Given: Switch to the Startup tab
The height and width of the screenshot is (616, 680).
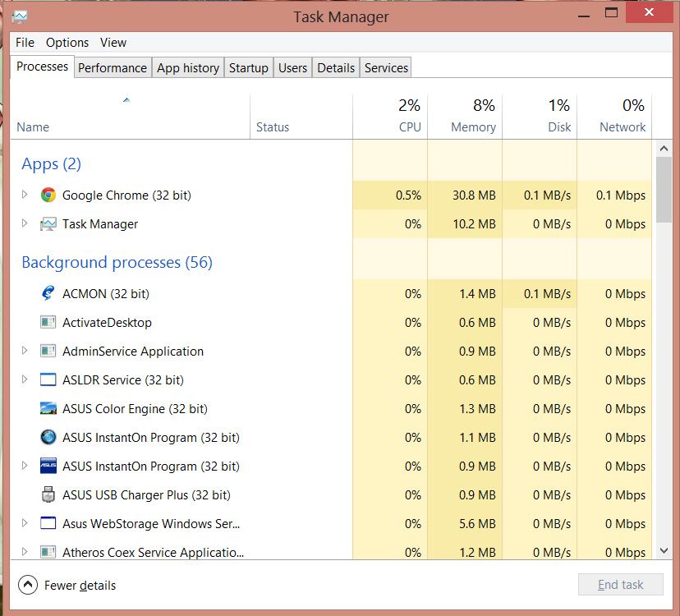Looking at the screenshot, I should (x=249, y=68).
